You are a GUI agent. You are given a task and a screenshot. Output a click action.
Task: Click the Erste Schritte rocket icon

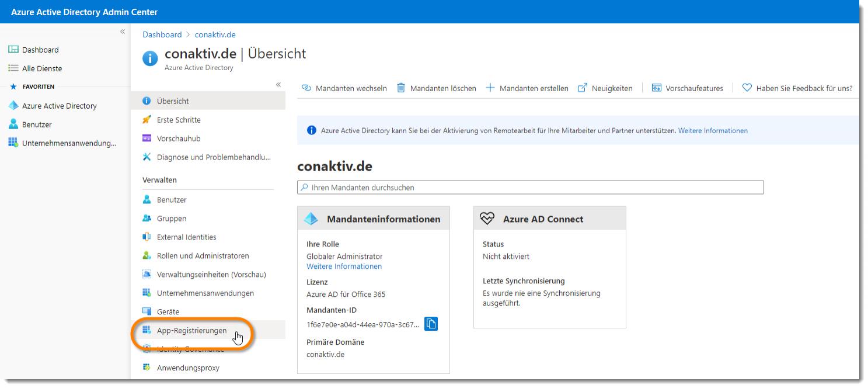point(147,120)
